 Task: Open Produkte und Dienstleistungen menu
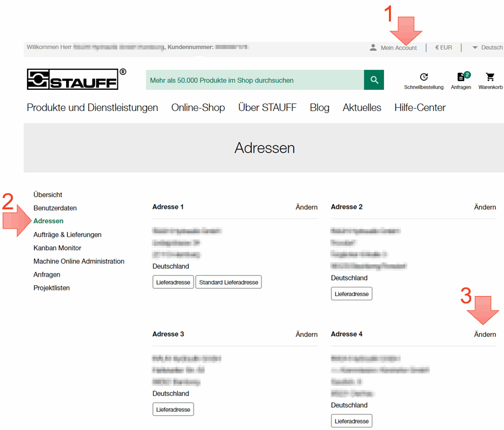pyautogui.click(x=93, y=108)
